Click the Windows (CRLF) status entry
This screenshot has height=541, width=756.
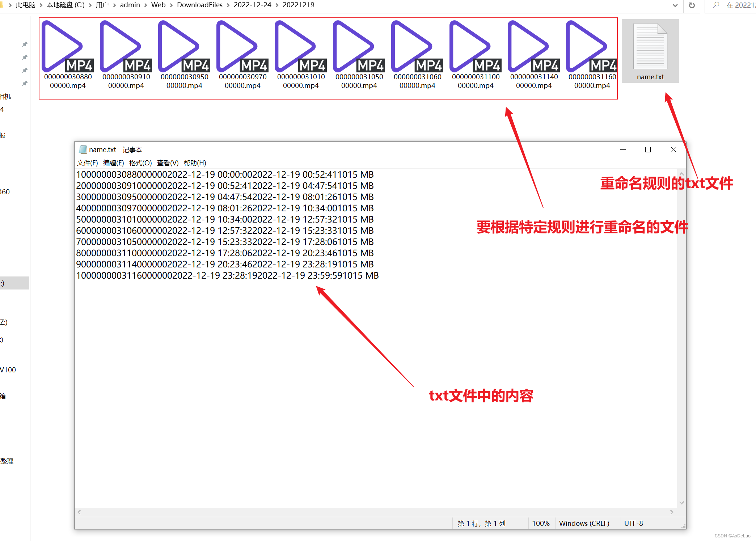[584, 523]
